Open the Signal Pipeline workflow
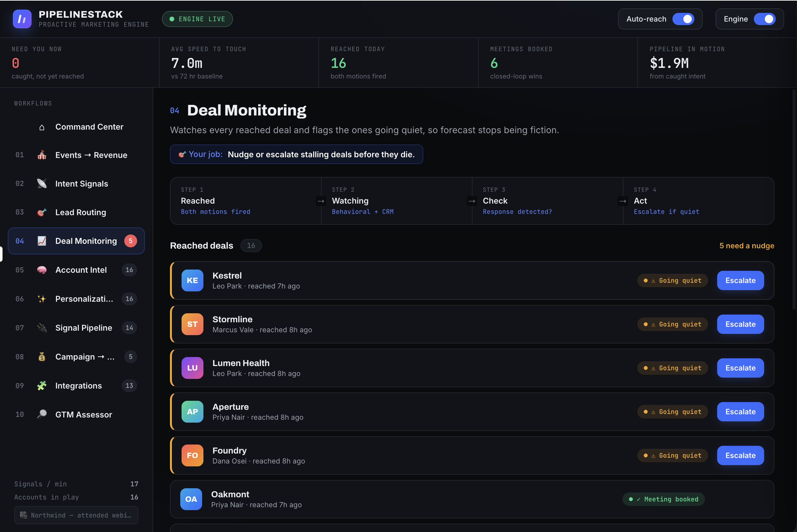 coord(76,328)
